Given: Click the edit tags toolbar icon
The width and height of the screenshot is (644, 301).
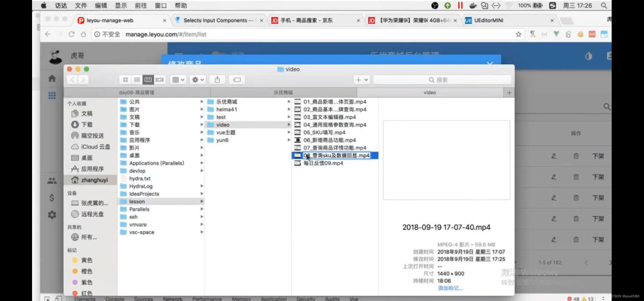Looking at the screenshot, I should click(237, 80).
